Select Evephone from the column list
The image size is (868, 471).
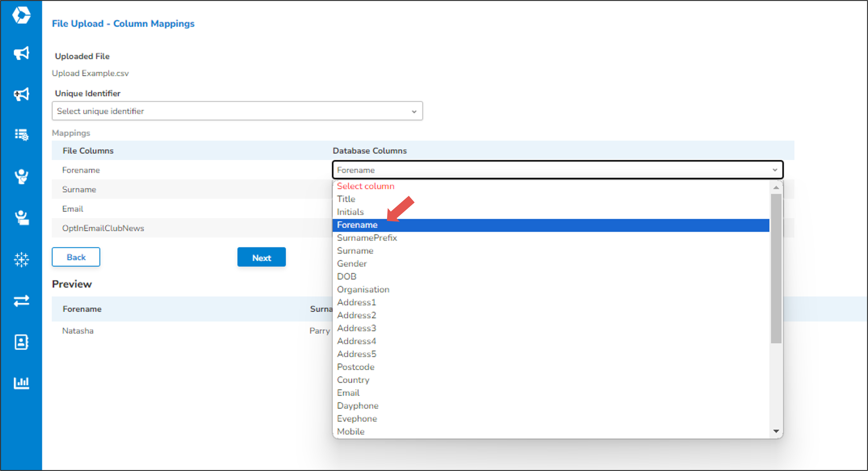pos(551,419)
